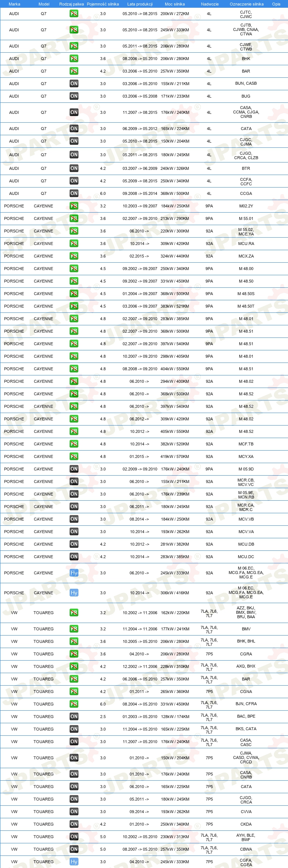Select engine code cell CJTB, CJWB, CNAA, CTWA
288x868 pixels.
(246, 30)
